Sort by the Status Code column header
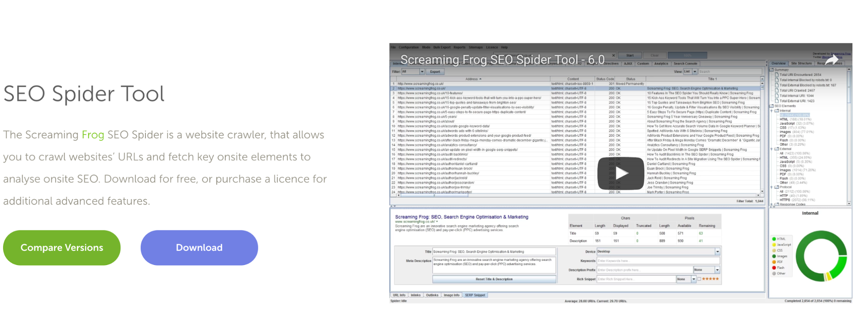 click(x=605, y=79)
